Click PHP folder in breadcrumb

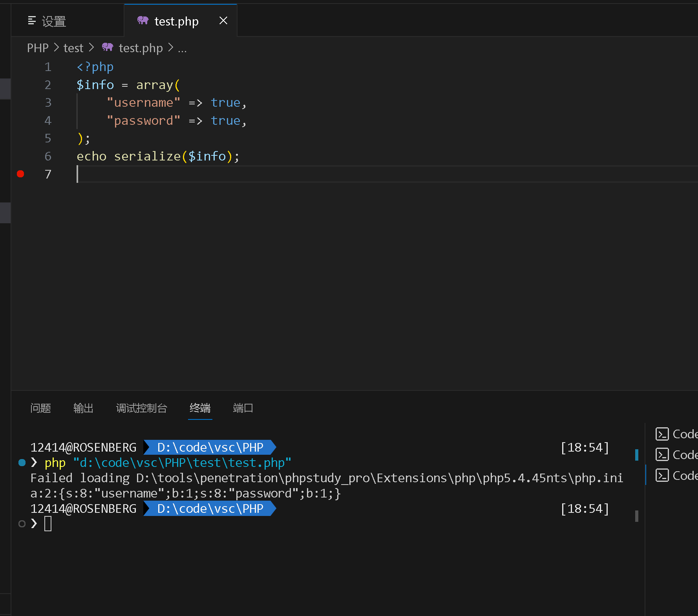click(38, 48)
